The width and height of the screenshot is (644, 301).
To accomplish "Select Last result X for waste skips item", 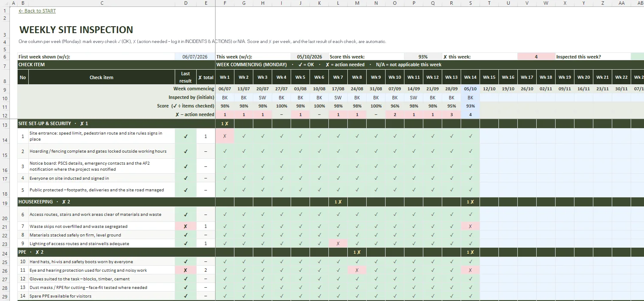I will pyautogui.click(x=185, y=226).
